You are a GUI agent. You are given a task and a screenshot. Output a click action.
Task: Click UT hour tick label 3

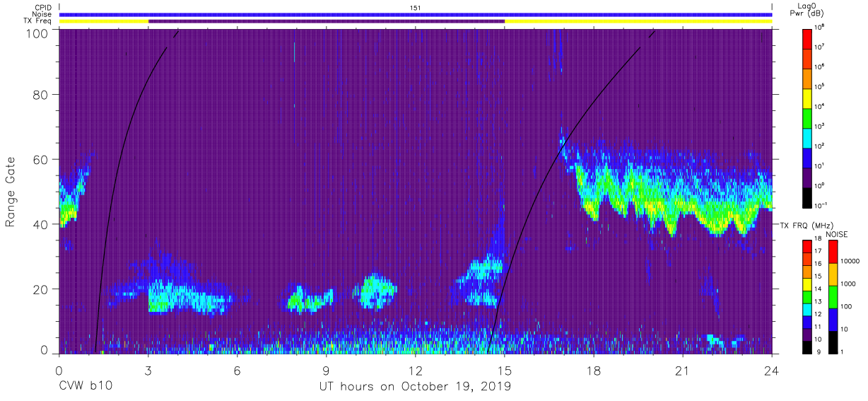pos(148,370)
